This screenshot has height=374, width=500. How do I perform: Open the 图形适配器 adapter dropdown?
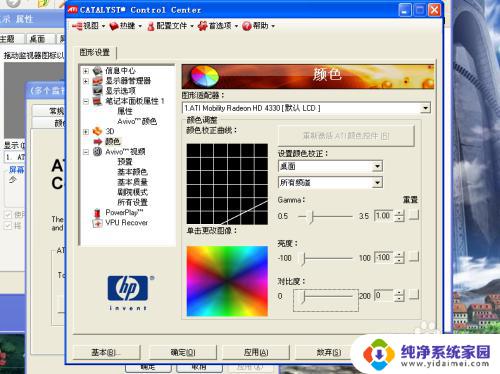(x=425, y=108)
